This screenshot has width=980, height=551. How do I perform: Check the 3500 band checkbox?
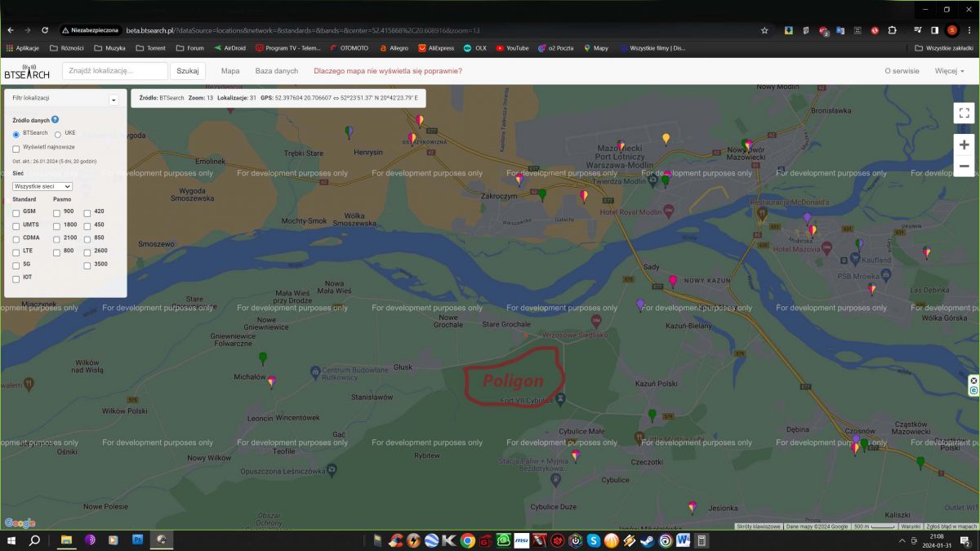click(87, 265)
